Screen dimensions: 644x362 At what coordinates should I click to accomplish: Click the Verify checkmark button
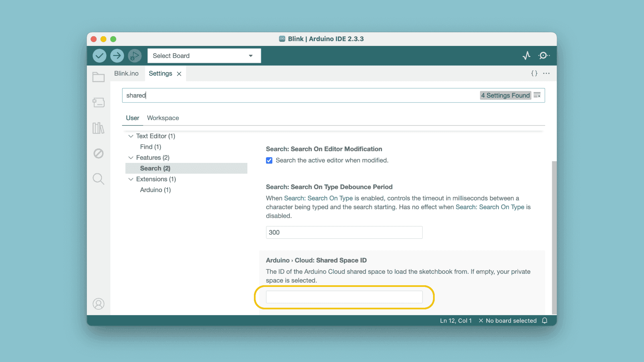click(x=99, y=56)
